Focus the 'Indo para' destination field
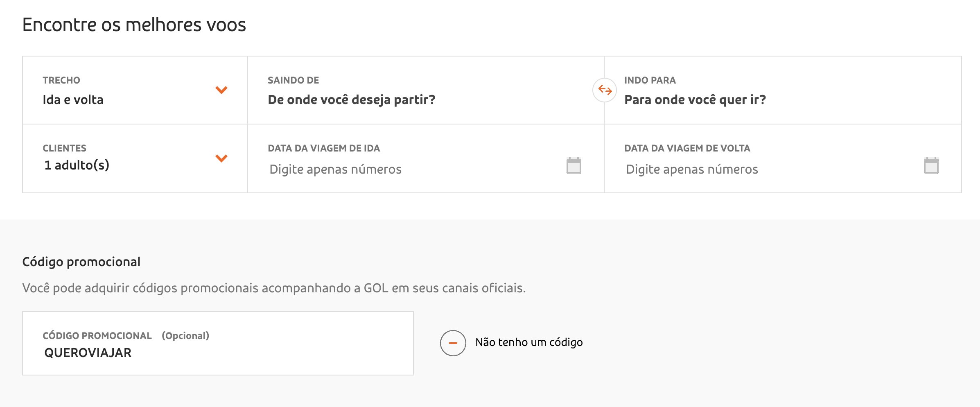Viewport: 980px width, 407px height. click(x=783, y=90)
